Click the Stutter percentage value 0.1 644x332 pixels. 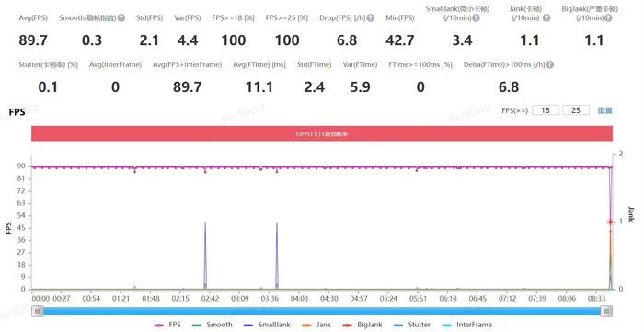[x=48, y=87]
